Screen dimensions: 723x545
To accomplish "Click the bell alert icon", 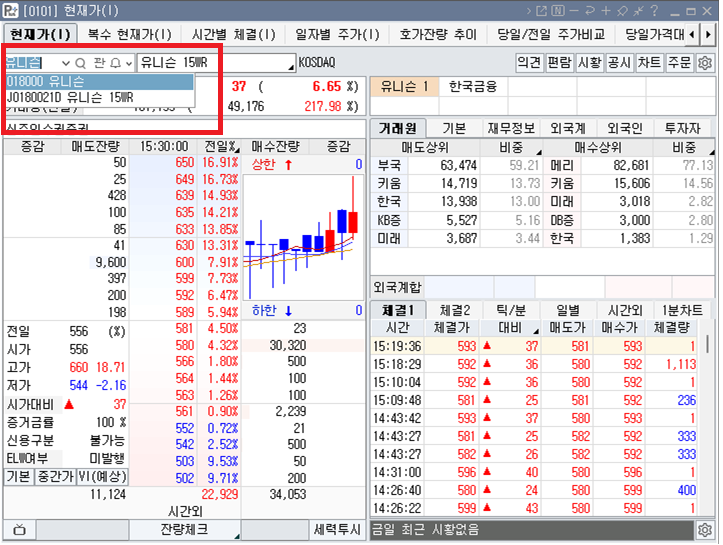I will [x=115, y=63].
